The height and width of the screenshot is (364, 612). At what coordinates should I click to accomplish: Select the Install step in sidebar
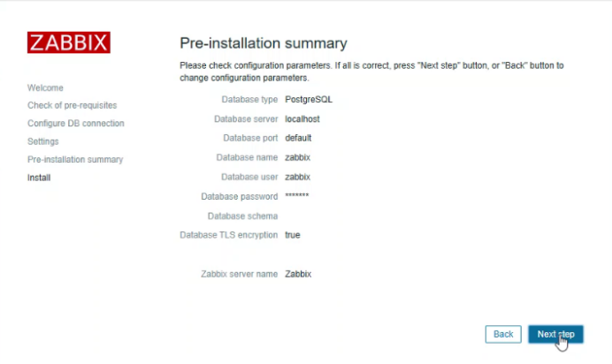pos(39,178)
